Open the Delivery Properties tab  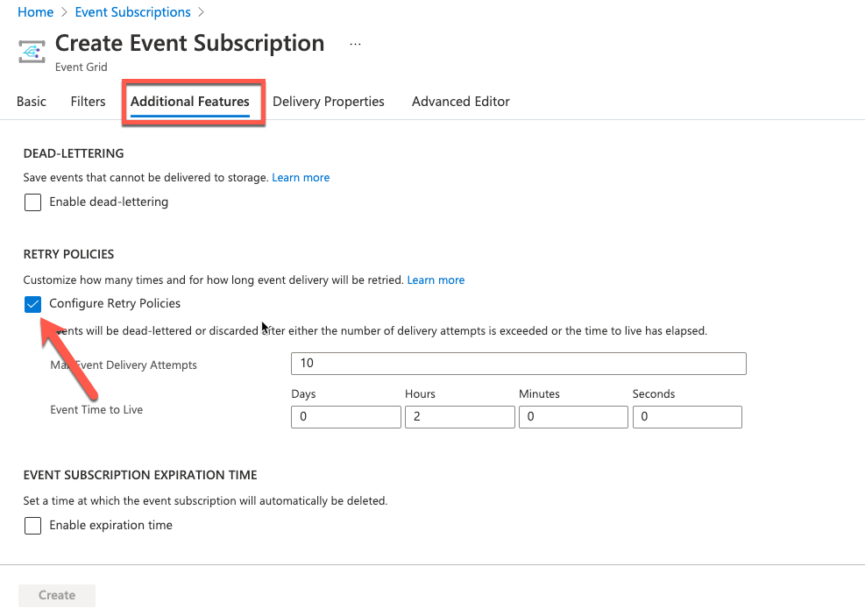pyautogui.click(x=329, y=102)
